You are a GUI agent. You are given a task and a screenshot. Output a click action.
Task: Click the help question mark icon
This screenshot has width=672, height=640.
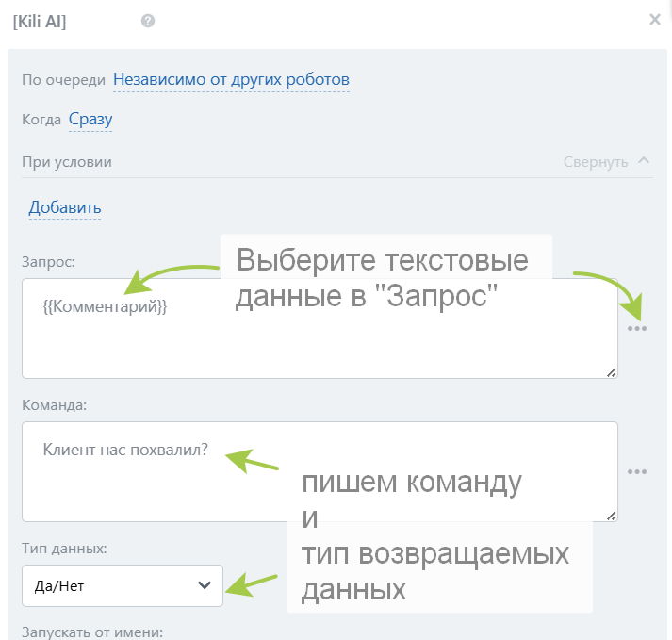tap(148, 21)
